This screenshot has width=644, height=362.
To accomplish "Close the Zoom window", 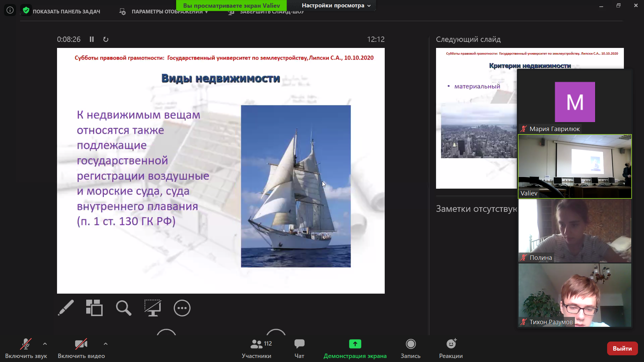I will click(x=636, y=6).
